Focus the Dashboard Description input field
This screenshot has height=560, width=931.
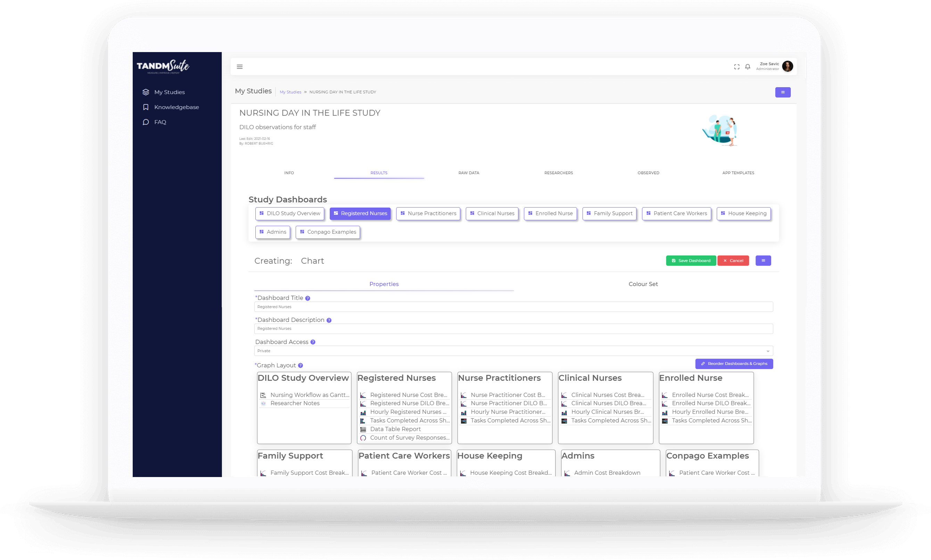513,329
